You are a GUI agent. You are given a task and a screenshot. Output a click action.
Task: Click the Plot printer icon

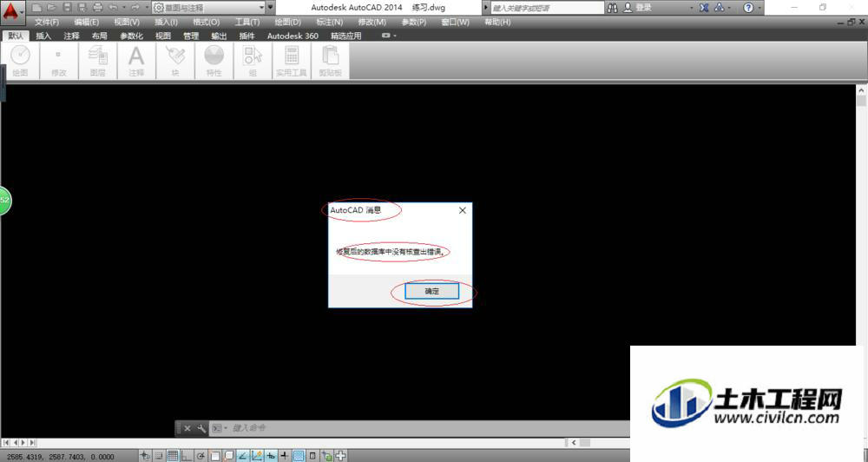click(x=98, y=8)
